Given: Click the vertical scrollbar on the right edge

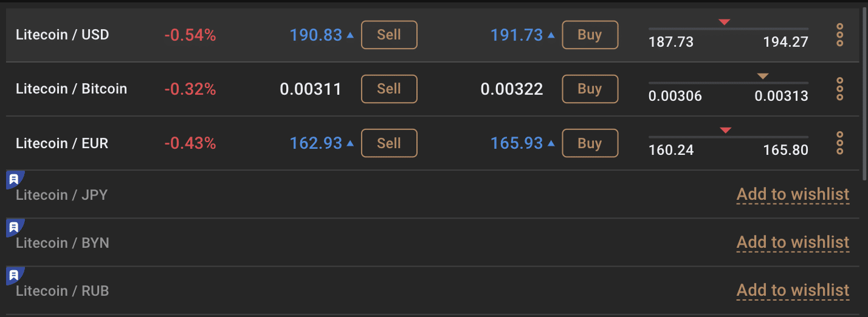Looking at the screenshot, I should pyautogui.click(x=865, y=94).
